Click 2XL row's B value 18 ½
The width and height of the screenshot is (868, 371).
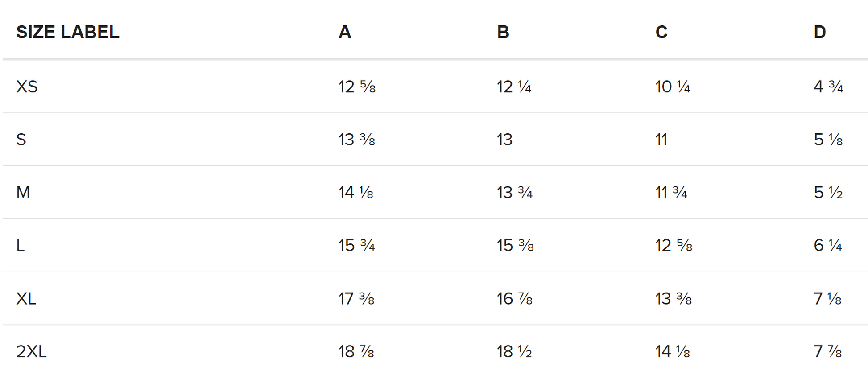click(514, 351)
